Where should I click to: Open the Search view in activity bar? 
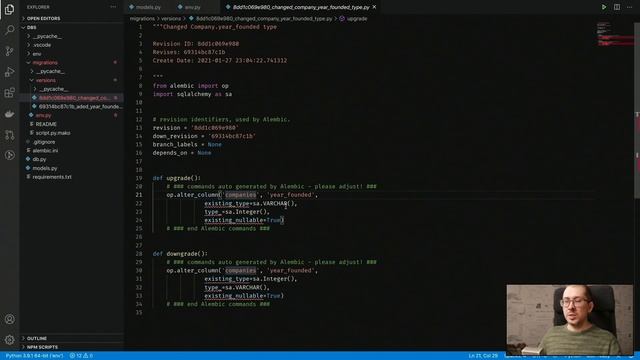9,30
